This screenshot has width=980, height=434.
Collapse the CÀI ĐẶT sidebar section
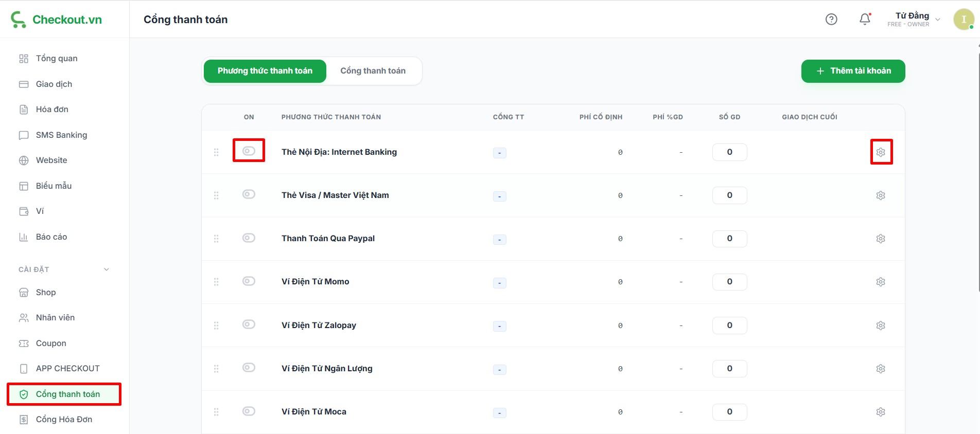(x=107, y=269)
